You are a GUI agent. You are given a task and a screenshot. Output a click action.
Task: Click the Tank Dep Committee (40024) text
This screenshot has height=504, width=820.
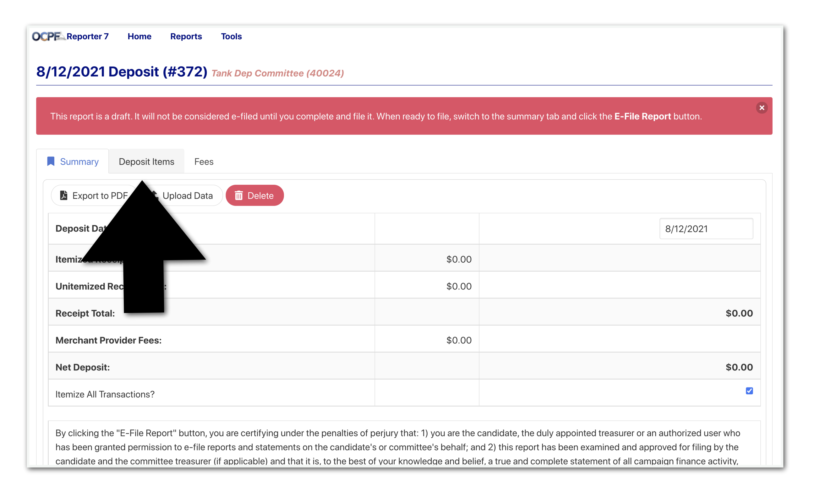pyautogui.click(x=277, y=73)
